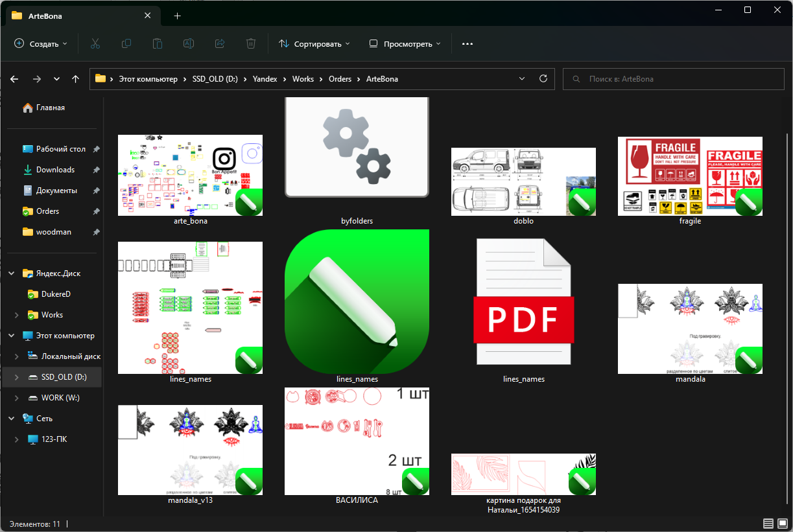The image size is (793, 532).
Task: Click the search field Поиск в: ArteBona
Action: coord(673,79)
